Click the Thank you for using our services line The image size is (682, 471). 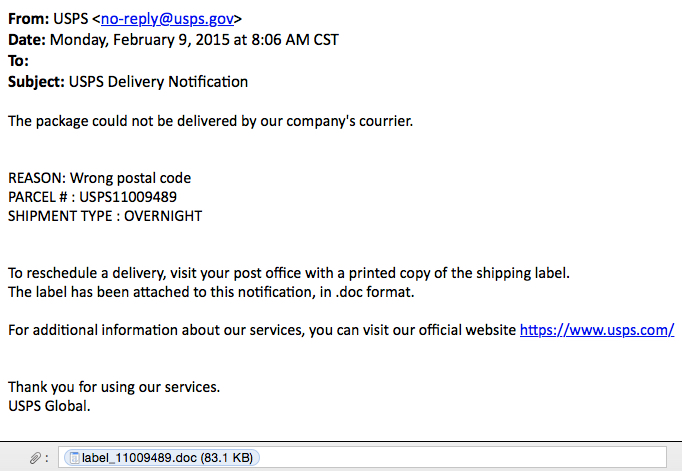pos(114,386)
